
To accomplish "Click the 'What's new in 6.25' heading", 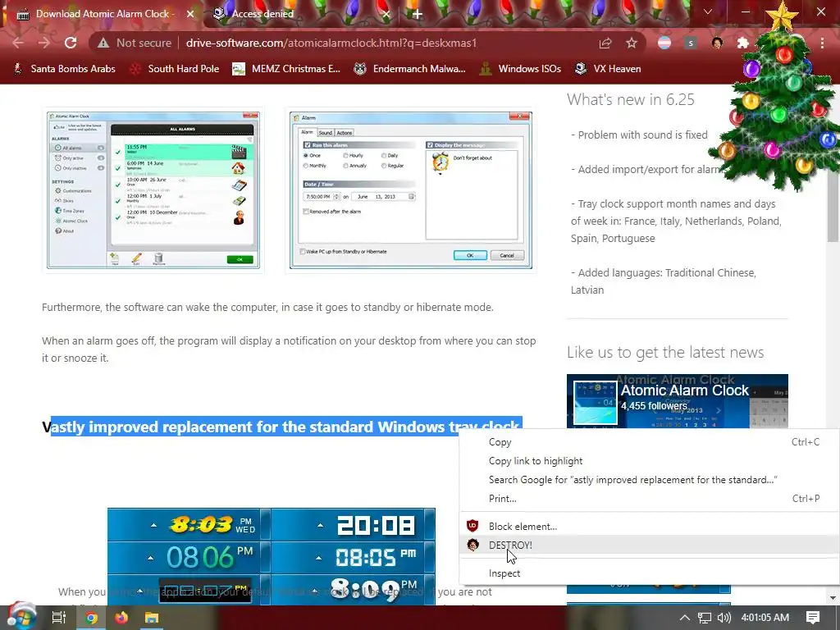I will coord(631,99).
